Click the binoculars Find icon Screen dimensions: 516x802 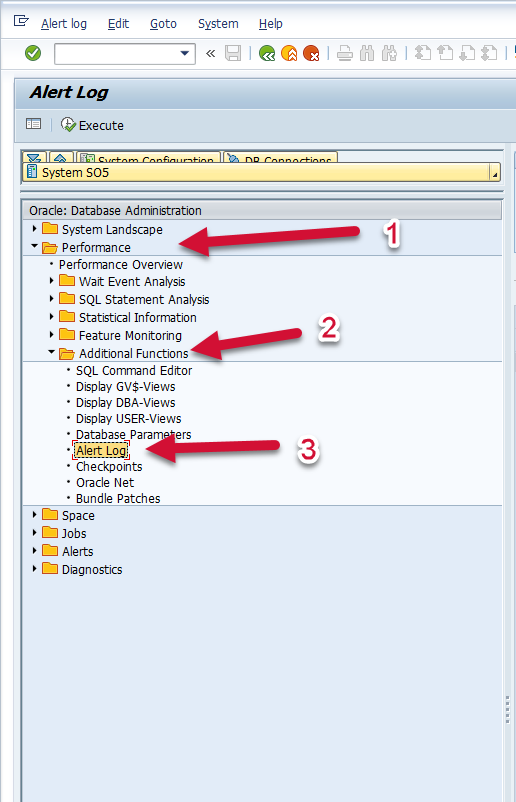pyautogui.click(x=367, y=53)
